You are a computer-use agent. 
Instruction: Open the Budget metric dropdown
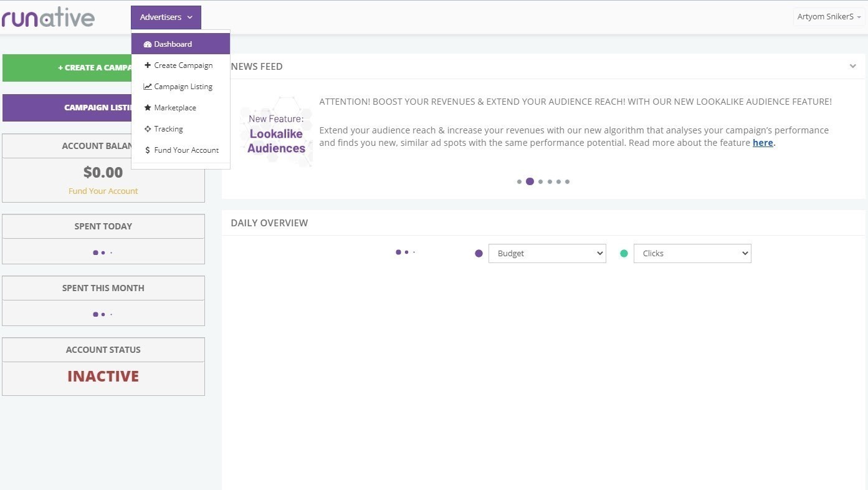pos(547,253)
